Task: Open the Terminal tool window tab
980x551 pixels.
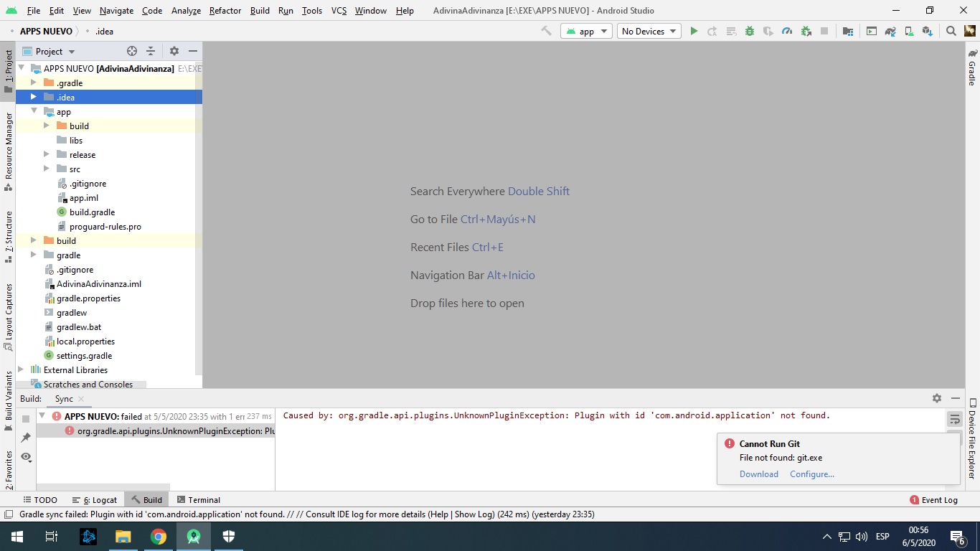Action: click(199, 499)
